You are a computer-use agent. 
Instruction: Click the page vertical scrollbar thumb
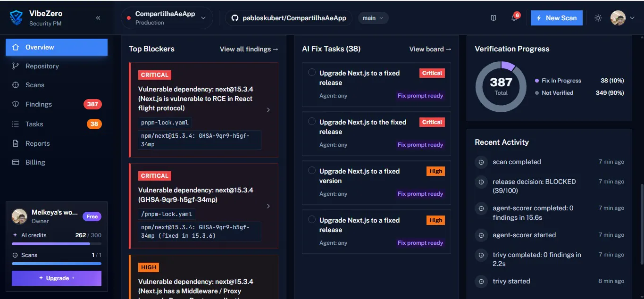642,224
